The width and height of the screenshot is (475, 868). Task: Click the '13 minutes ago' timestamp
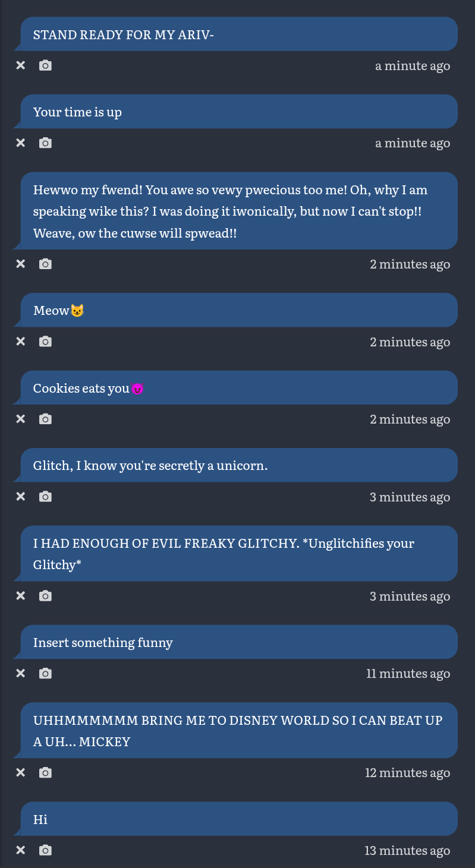coord(407,850)
